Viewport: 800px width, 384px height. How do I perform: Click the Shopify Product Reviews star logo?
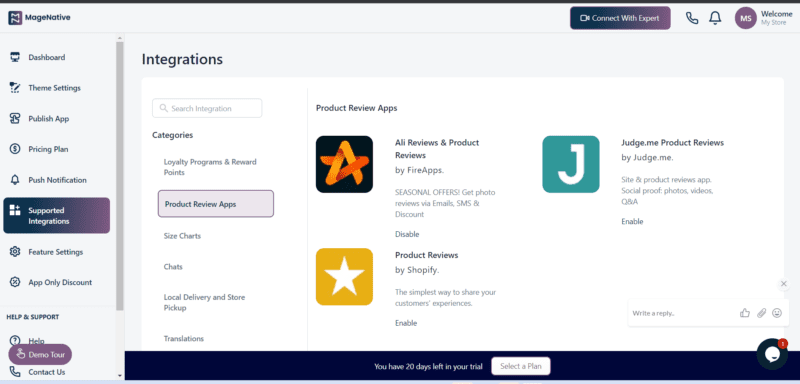point(344,276)
